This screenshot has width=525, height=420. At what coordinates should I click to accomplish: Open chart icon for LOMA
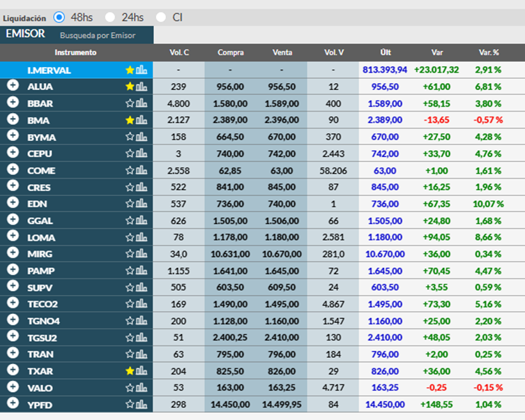(x=142, y=237)
